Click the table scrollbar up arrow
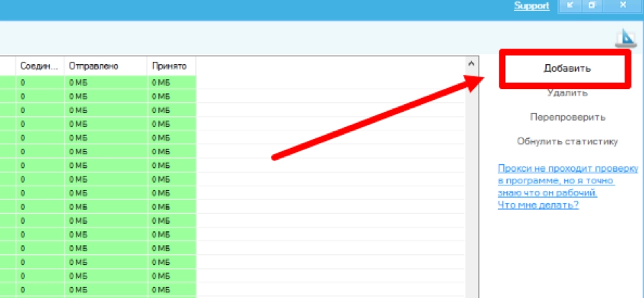The image size is (644, 298). pos(472,64)
